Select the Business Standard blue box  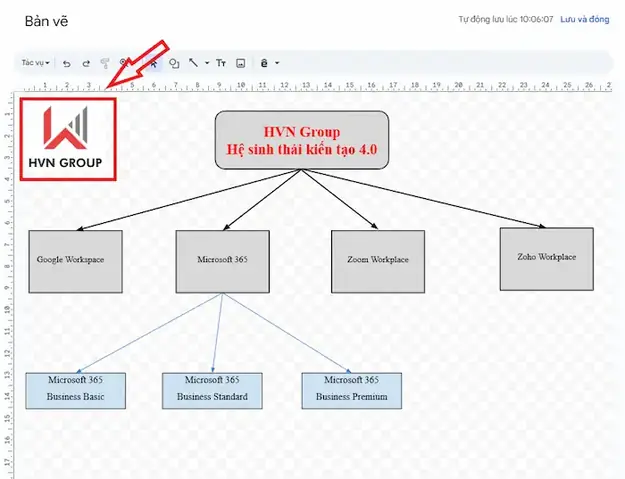point(212,391)
